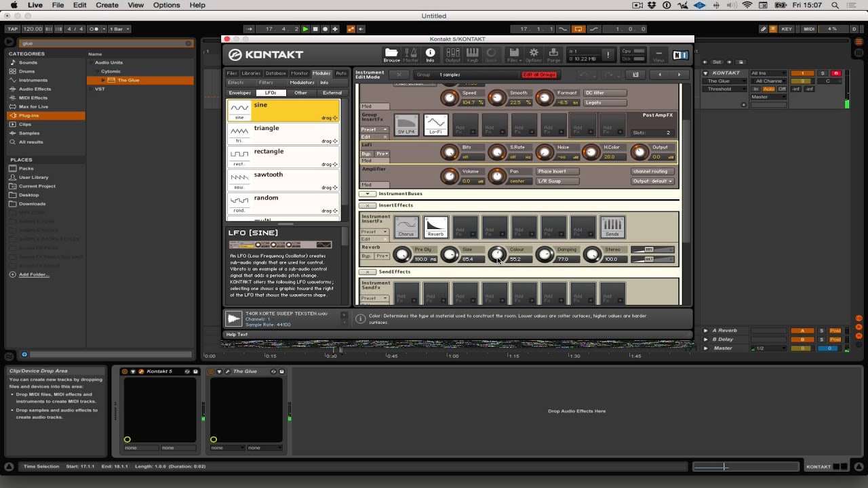Click the TAP tempo button

click(x=12, y=29)
